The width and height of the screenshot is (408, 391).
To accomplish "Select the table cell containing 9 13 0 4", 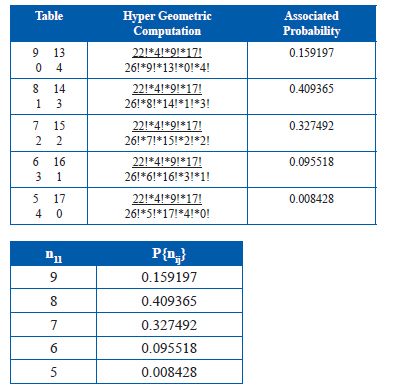I will (49, 60).
